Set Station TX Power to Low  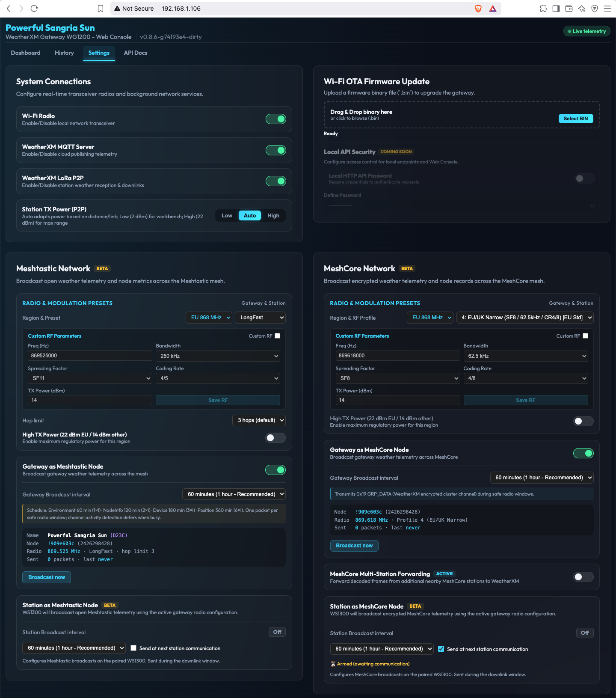click(x=227, y=216)
